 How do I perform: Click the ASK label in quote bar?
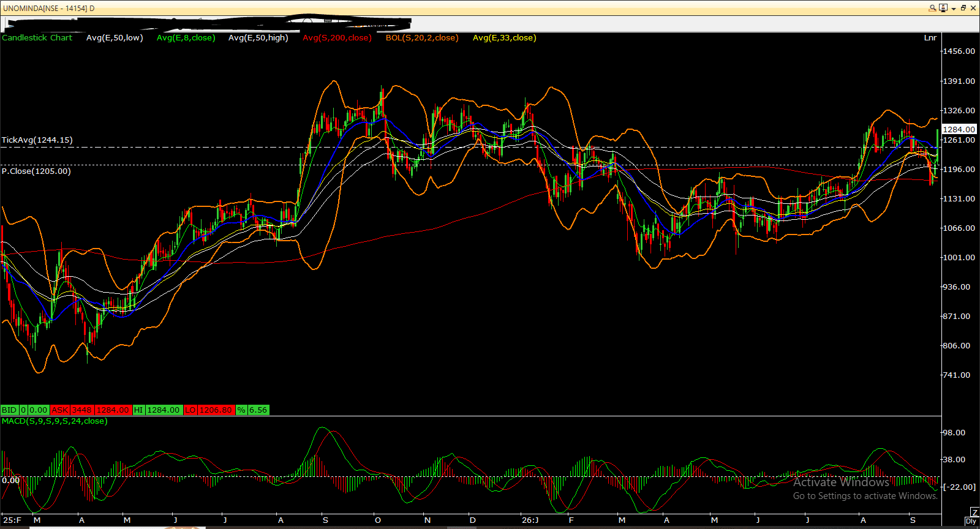click(60, 410)
